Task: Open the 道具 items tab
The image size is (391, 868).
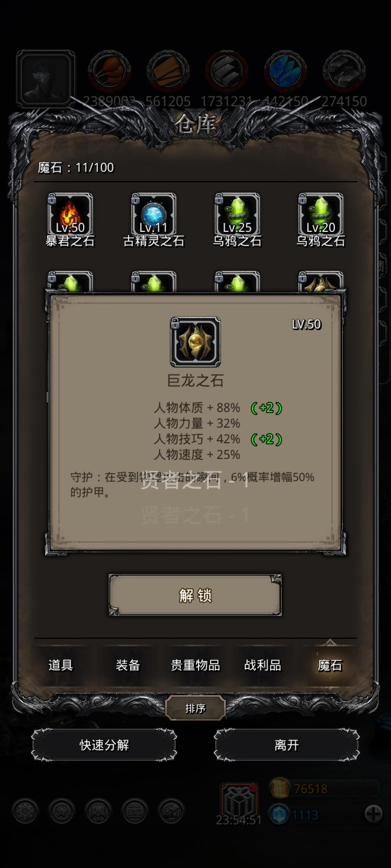Action: (60, 665)
